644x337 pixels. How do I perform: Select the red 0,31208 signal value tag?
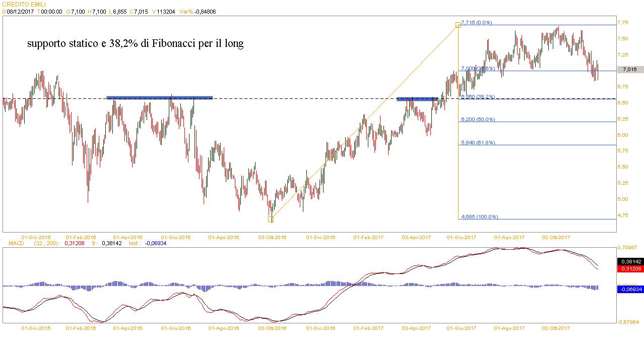coord(630,269)
